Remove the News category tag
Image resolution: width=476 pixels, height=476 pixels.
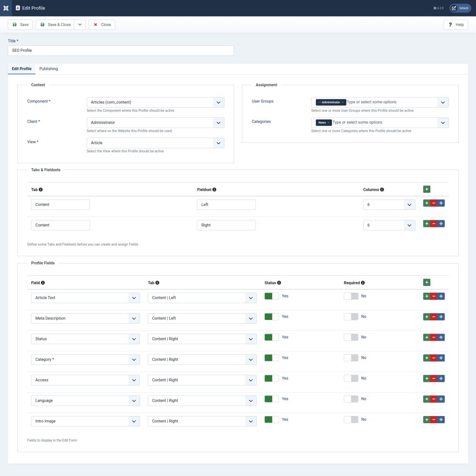point(328,123)
